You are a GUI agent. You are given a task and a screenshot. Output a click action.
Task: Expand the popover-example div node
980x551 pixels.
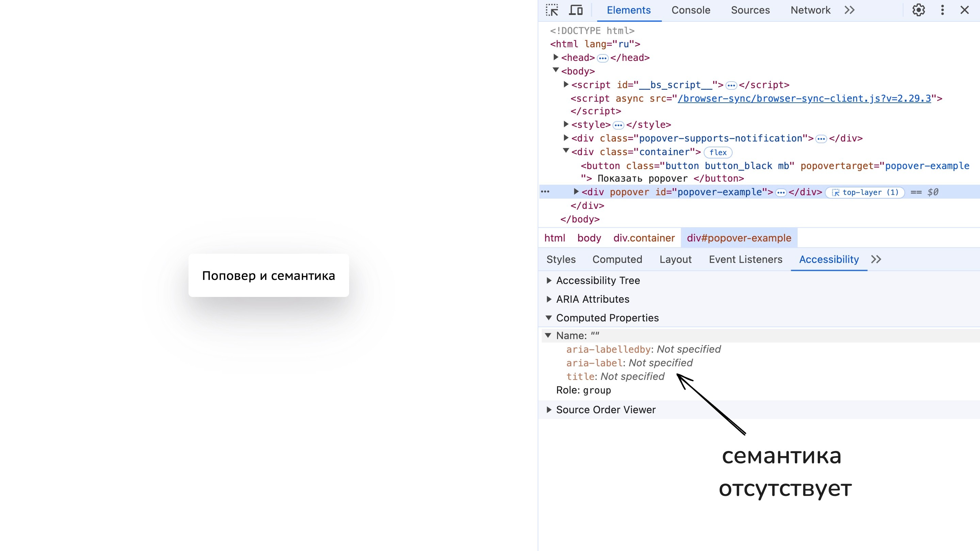coord(576,191)
